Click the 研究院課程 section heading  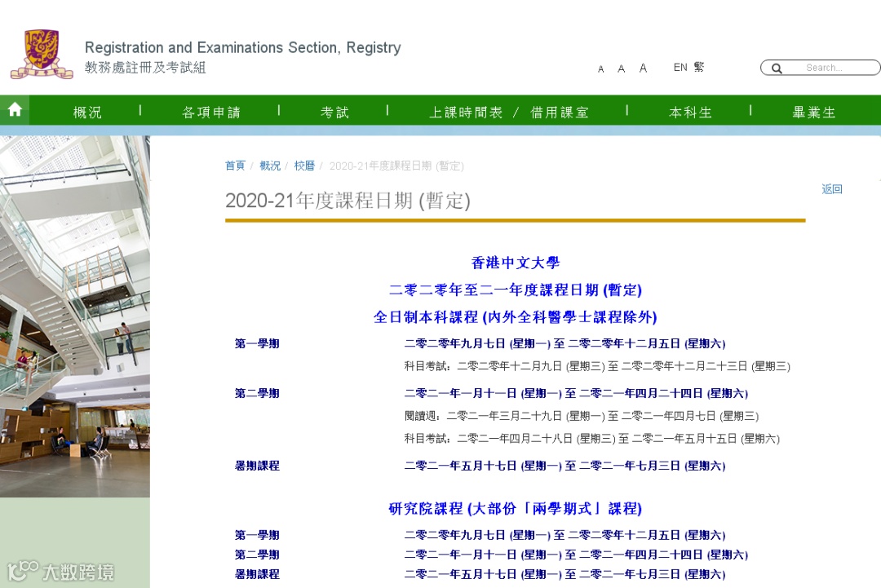[516, 508]
